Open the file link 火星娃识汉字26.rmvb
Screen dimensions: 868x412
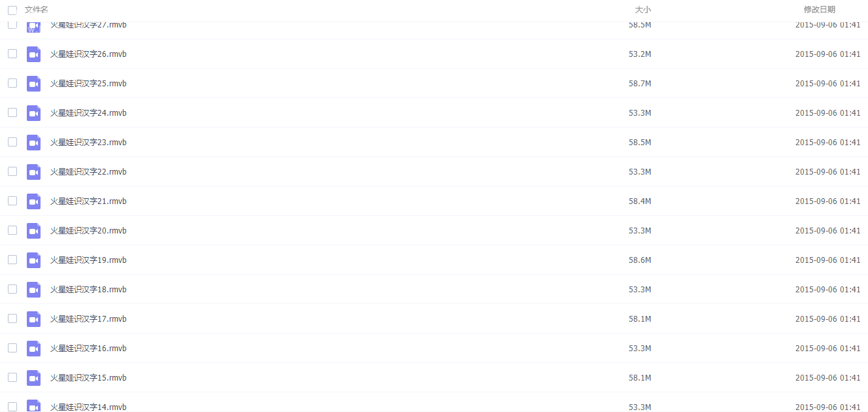pos(88,54)
